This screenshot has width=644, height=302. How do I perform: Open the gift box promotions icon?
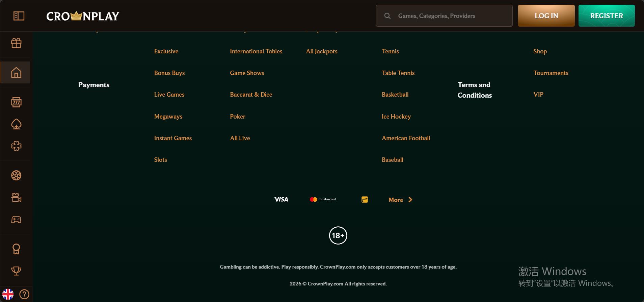[x=16, y=43]
